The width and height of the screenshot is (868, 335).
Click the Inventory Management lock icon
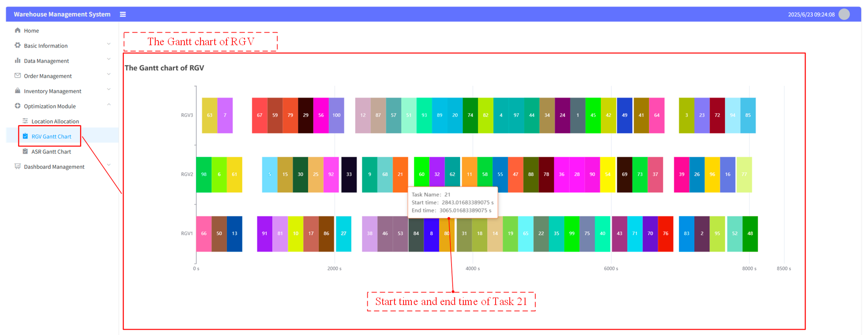[18, 91]
